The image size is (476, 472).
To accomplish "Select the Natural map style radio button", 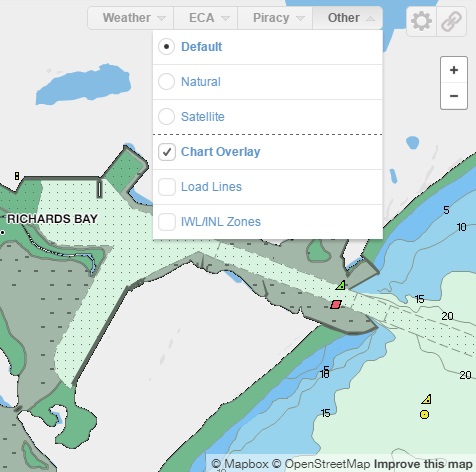I will [x=166, y=82].
